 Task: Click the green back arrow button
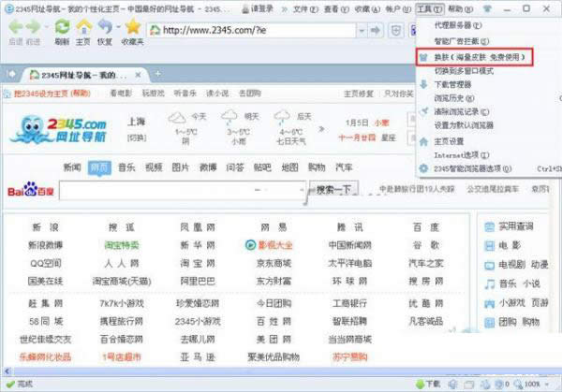[x=16, y=27]
